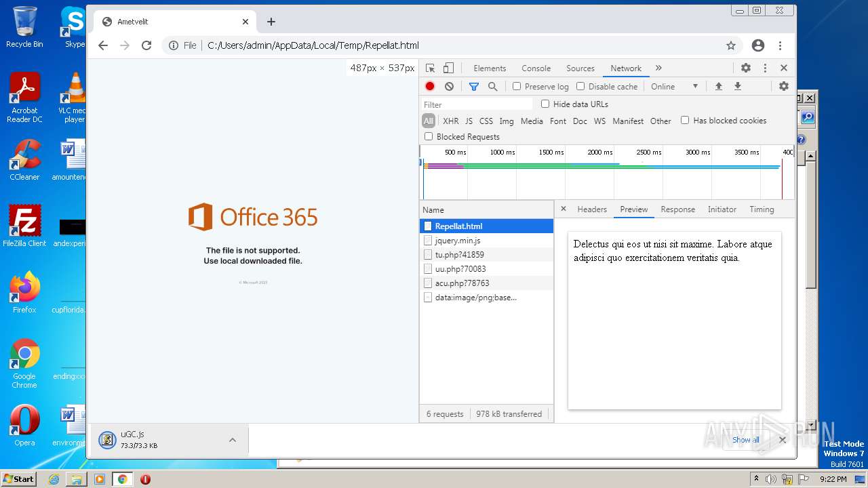Image resolution: width=868 pixels, height=488 pixels.
Task: Stop recording network log (red dot)
Action: click(430, 86)
